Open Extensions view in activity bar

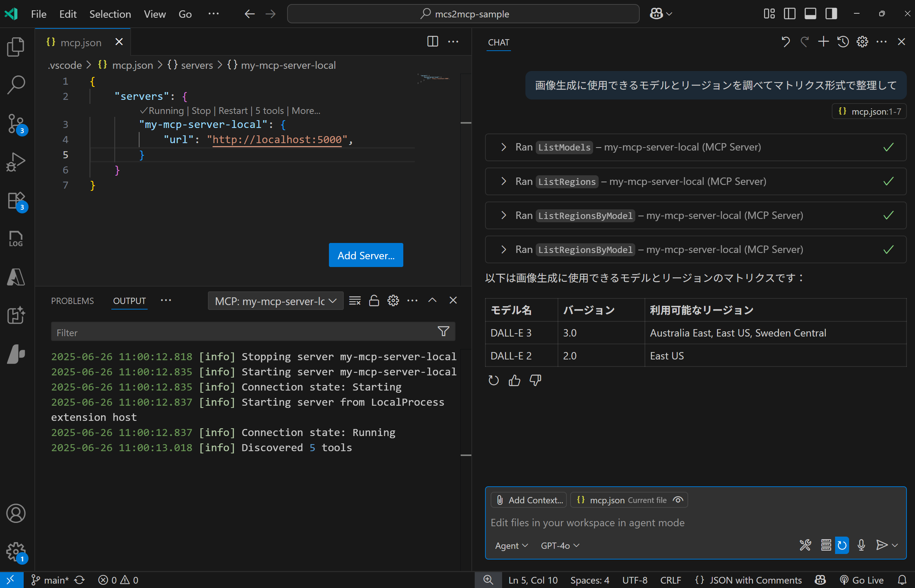16,200
